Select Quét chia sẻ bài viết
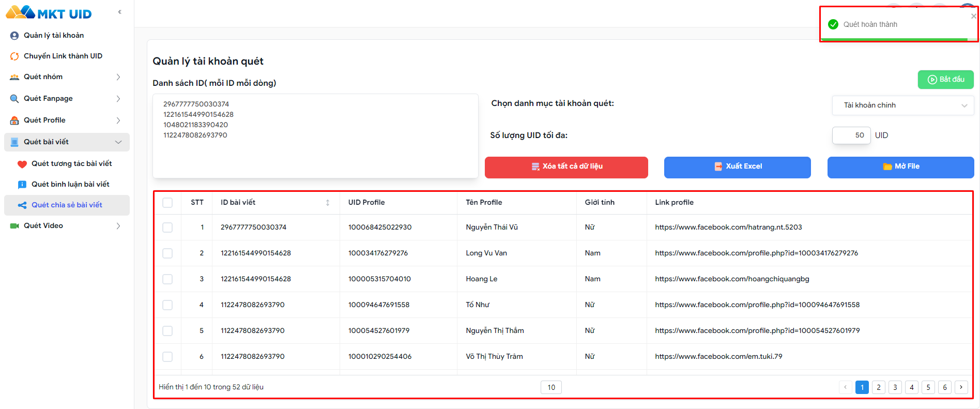Viewport: 980px width, 409px height. [67, 205]
